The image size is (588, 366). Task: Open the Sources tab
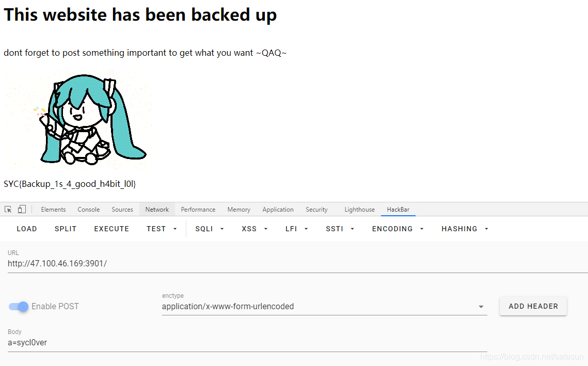point(122,210)
